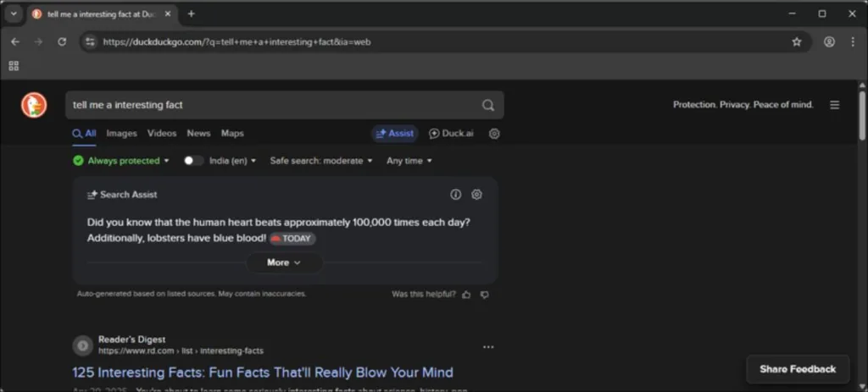The height and width of the screenshot is (392, 868).
Task: Toggle the India (en) region switch
Action: pos(194,161)
